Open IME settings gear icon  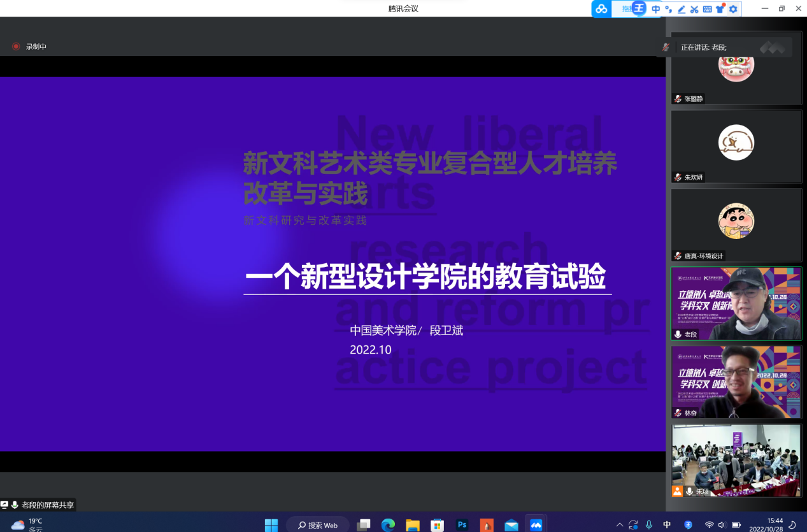[733, 9]
